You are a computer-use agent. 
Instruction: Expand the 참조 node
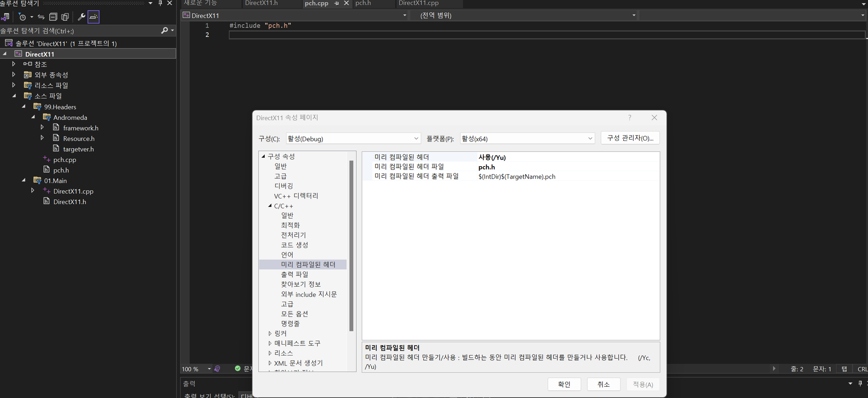tap(14, 64)
